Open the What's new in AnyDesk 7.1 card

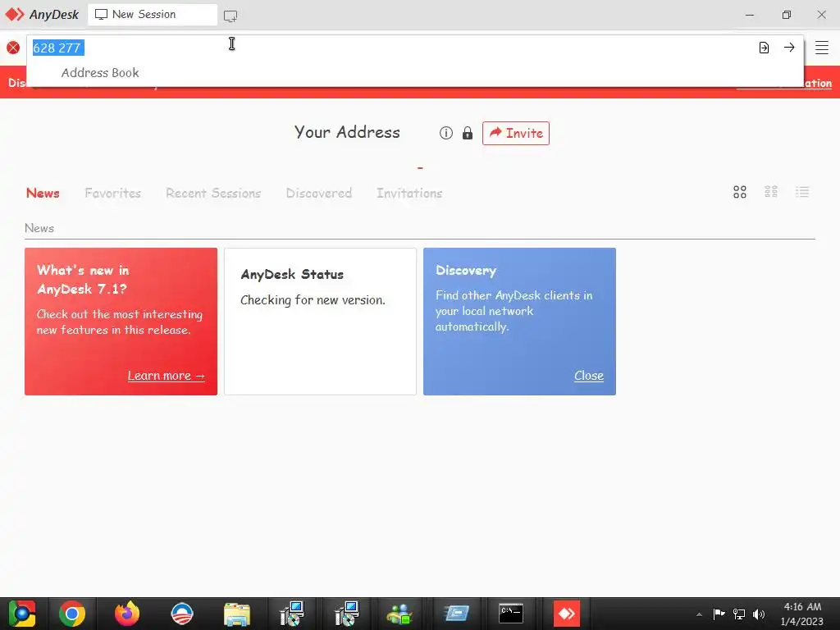click(121, 322)
